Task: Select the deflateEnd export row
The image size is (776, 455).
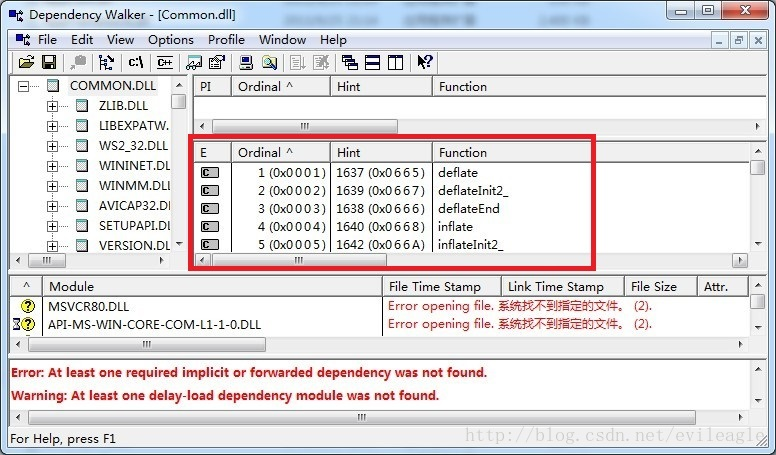Action: (x=468, y=209)
